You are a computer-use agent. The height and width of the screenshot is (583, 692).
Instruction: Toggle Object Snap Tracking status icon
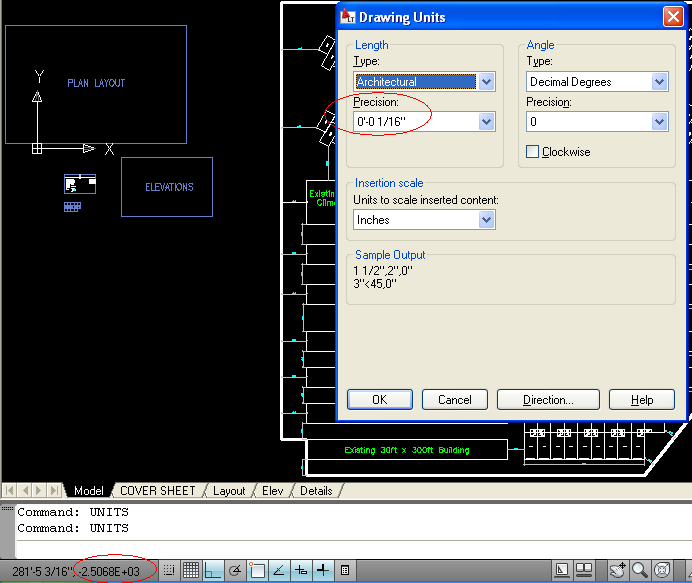tap(279, 570)
